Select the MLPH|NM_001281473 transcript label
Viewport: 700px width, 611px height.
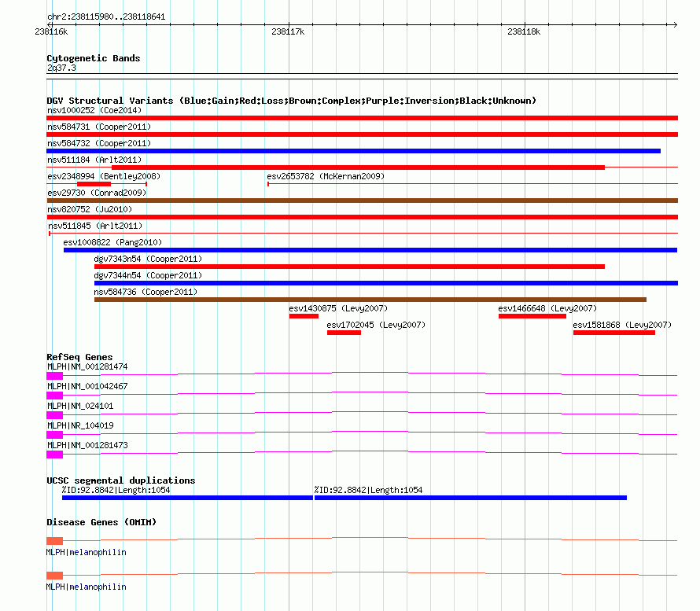tap(87, 445)
